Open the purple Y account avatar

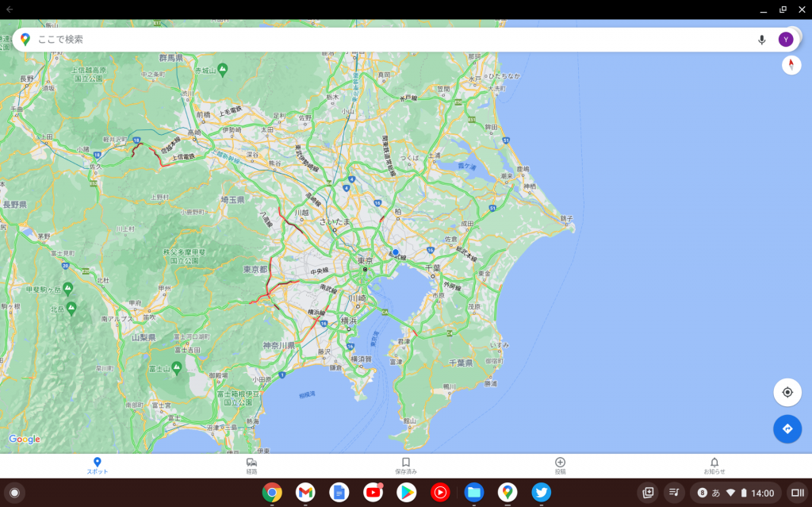[786, 40]
